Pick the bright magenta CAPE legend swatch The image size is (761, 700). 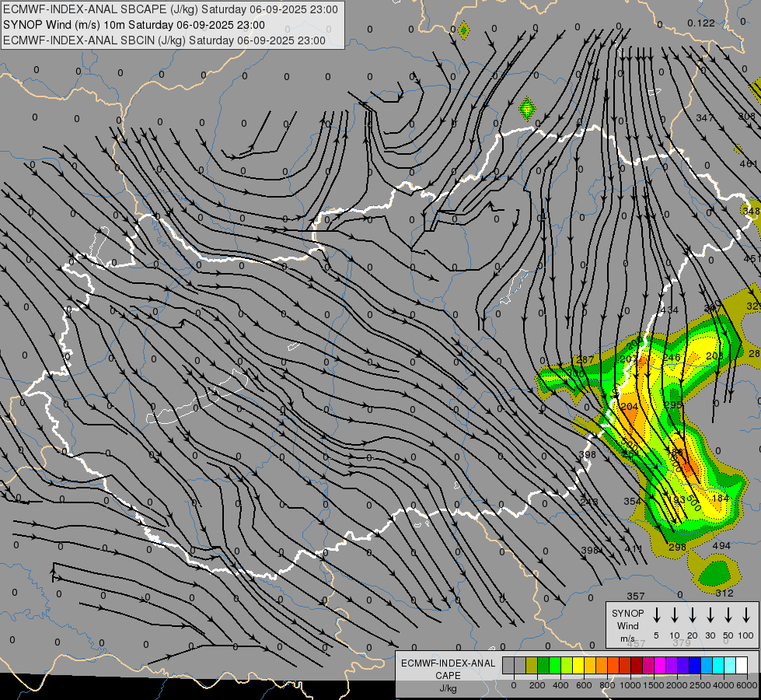(x=660, y=666)
